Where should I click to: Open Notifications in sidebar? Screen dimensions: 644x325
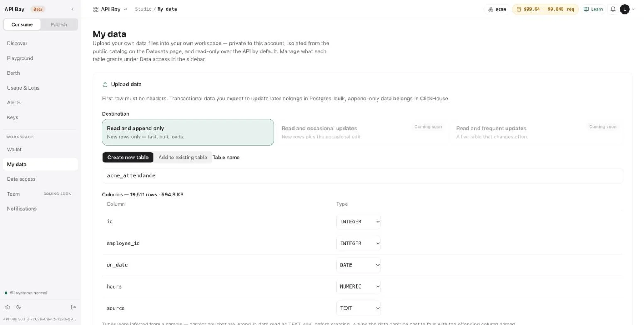click(40, 209)
